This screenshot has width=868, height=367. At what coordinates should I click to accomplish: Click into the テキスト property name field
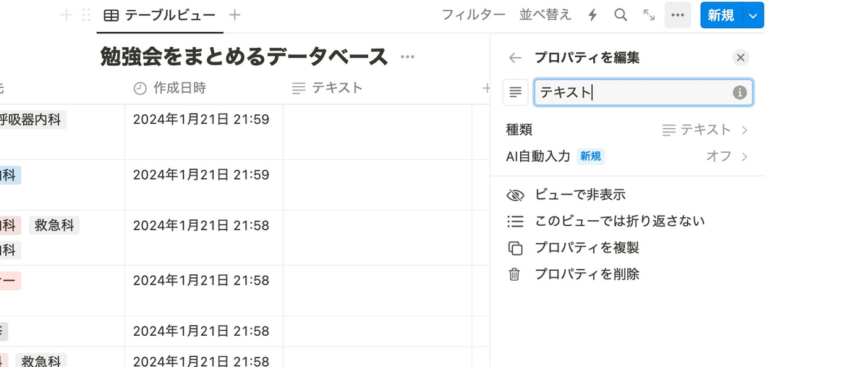coord(629,93)
